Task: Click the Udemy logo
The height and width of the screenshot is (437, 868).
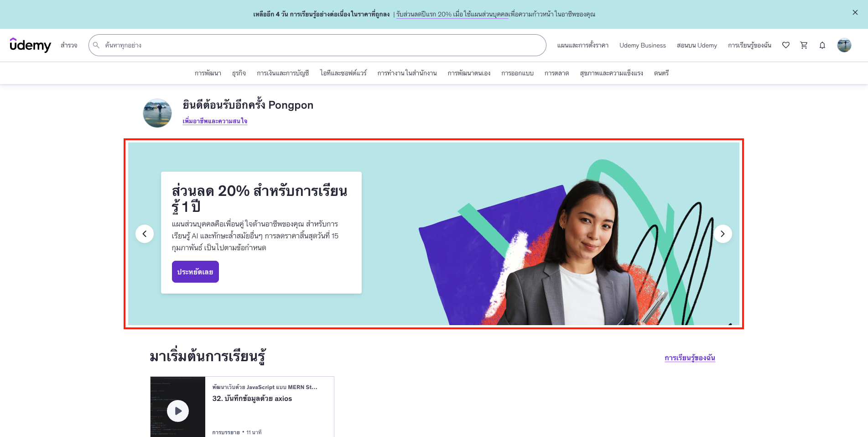Action: [30, 45]
